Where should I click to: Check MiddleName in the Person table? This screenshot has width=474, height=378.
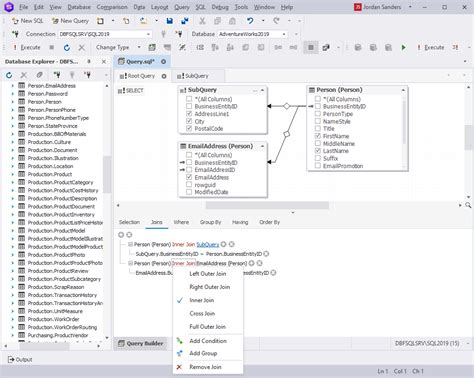pos(318,143)
